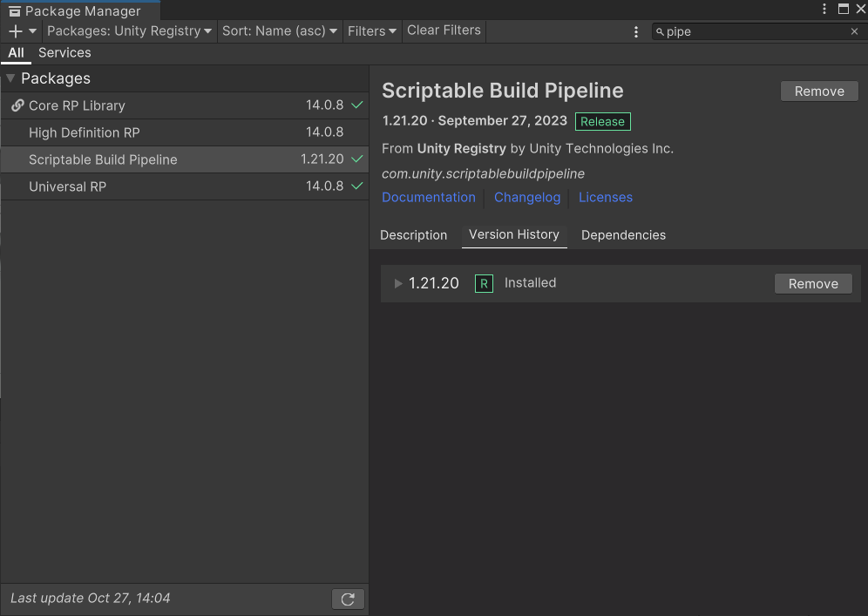Click the From Unity Registry author line

pos(527,148)
